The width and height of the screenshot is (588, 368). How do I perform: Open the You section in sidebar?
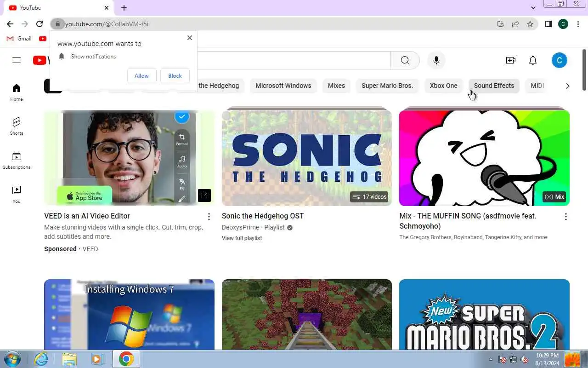(x=17, y=195)
